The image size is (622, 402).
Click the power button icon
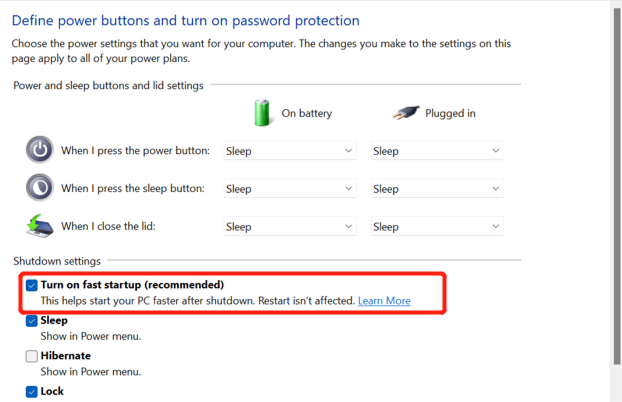coord(38,150)
